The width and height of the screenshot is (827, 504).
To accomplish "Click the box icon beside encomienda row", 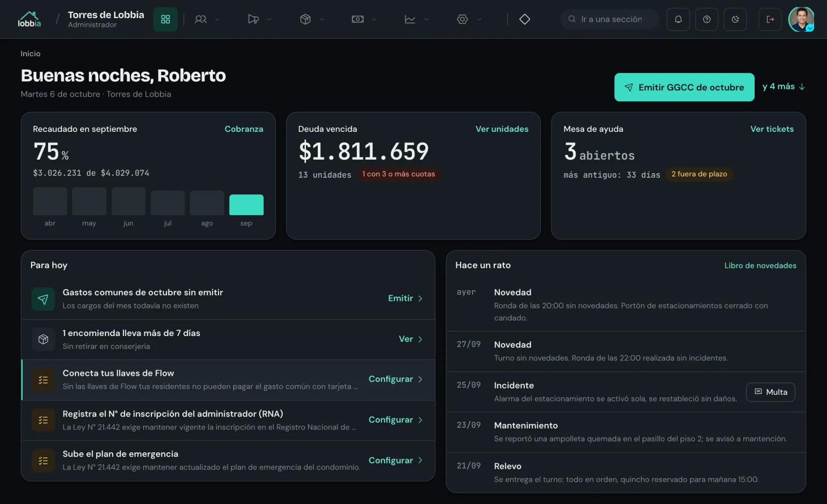I will tap(43, 340).
